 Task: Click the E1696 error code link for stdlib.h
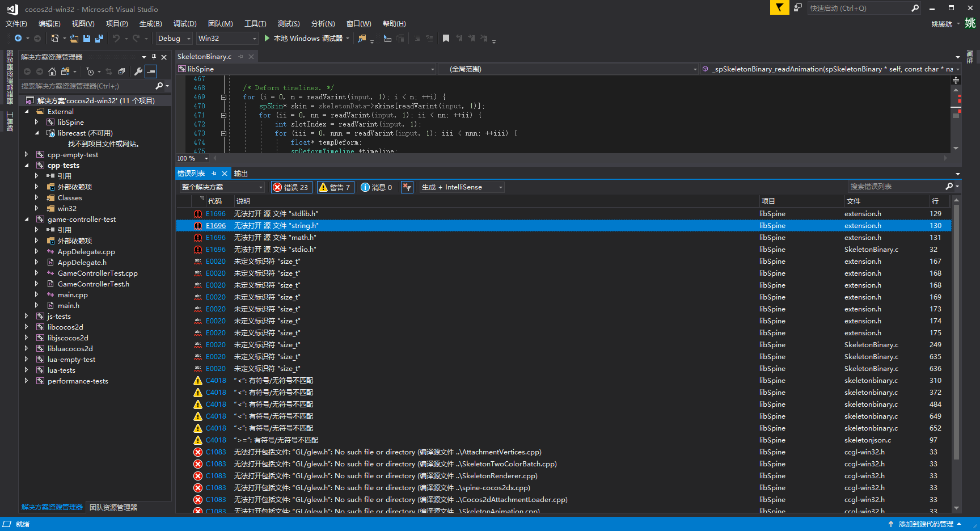point(216,214)
